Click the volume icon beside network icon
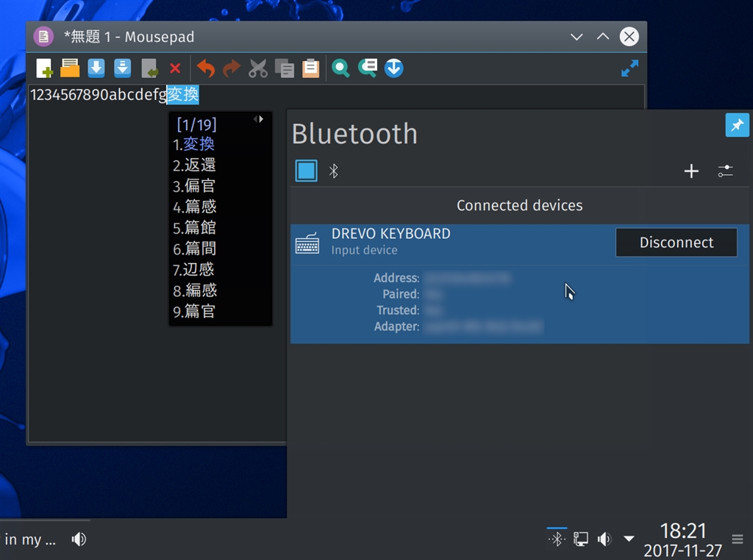Viewport: 753px width, 560px height. coord(604,539)
